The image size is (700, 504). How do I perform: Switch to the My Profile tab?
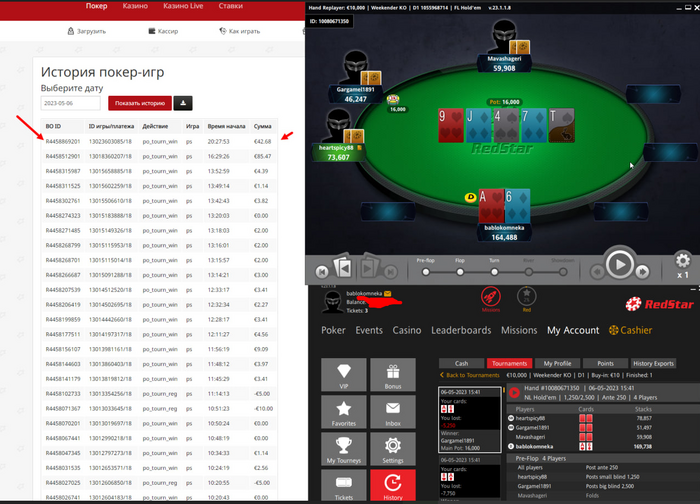click(558, 363)
